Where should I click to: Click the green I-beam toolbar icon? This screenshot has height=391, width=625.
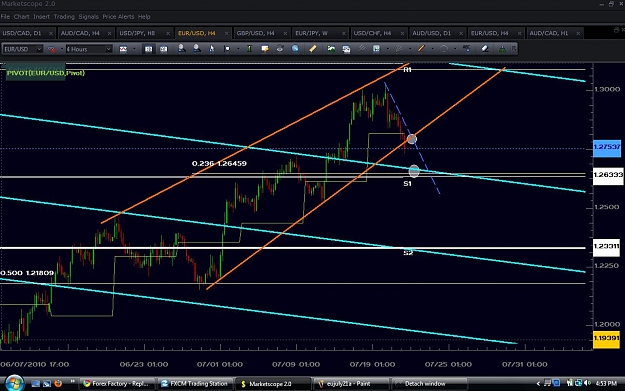tap(250, 49)
